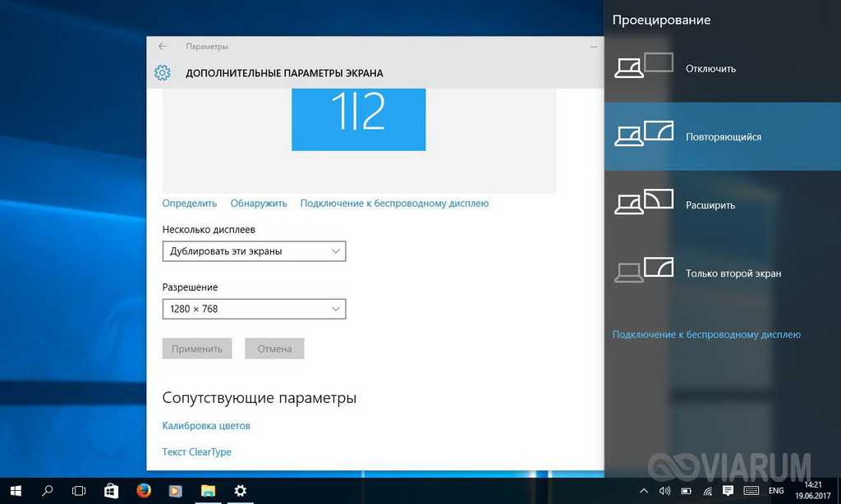Choose Только второй экран option
The width and height of the screenshot is (841, 504).
coord(733,273)
